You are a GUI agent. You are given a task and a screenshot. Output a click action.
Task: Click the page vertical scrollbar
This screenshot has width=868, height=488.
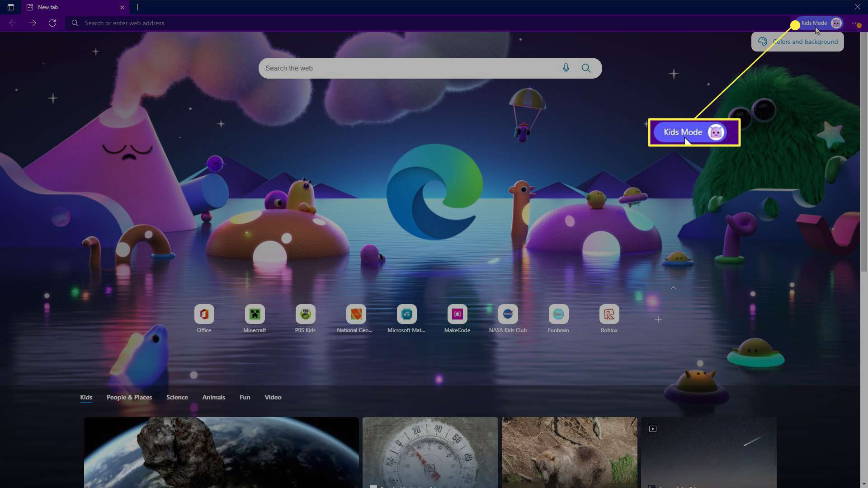tap(864, 151)
